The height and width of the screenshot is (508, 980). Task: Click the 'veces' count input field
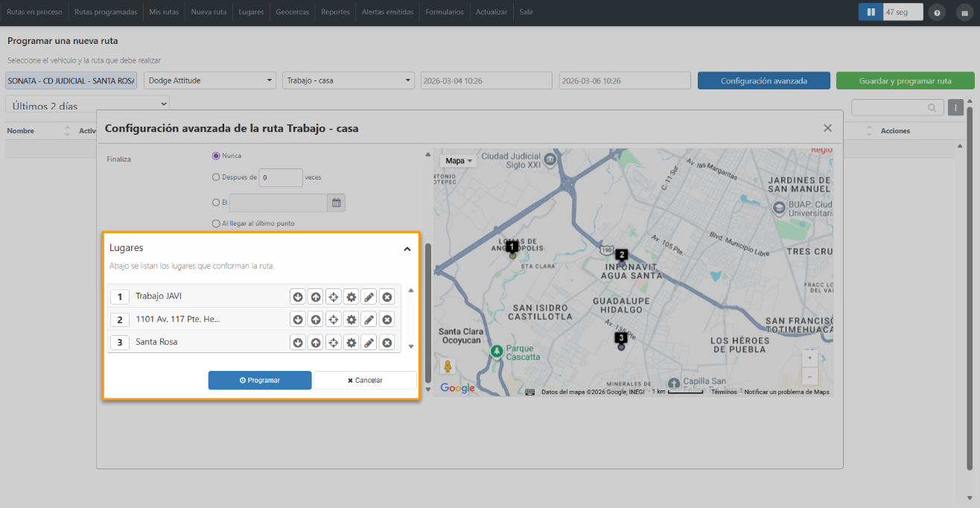(x=281, y=177)
